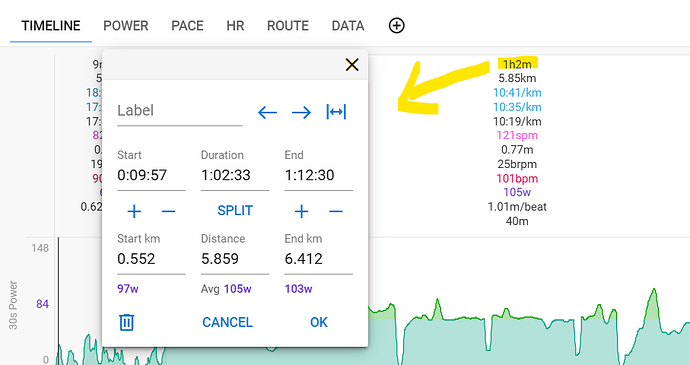Click the Start km field 0.552
The width and height of the screenshot is (690, 365).
point(151,259)
